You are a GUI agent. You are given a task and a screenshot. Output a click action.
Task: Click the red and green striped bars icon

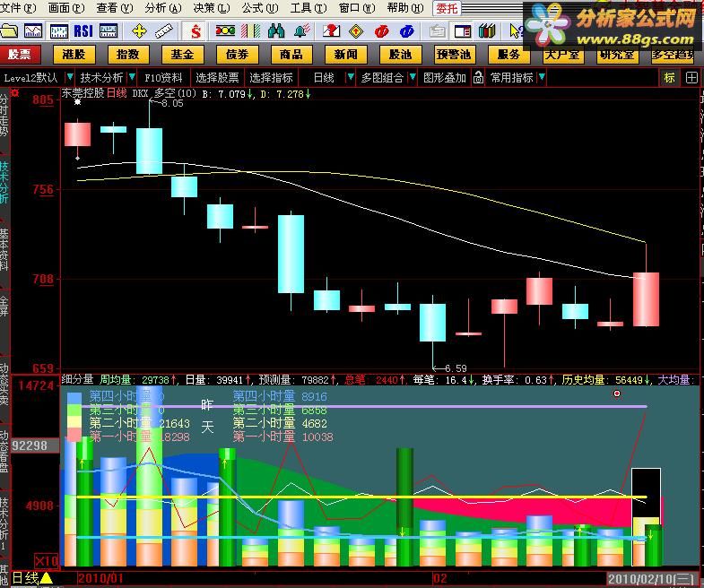(x=250, y=31)
